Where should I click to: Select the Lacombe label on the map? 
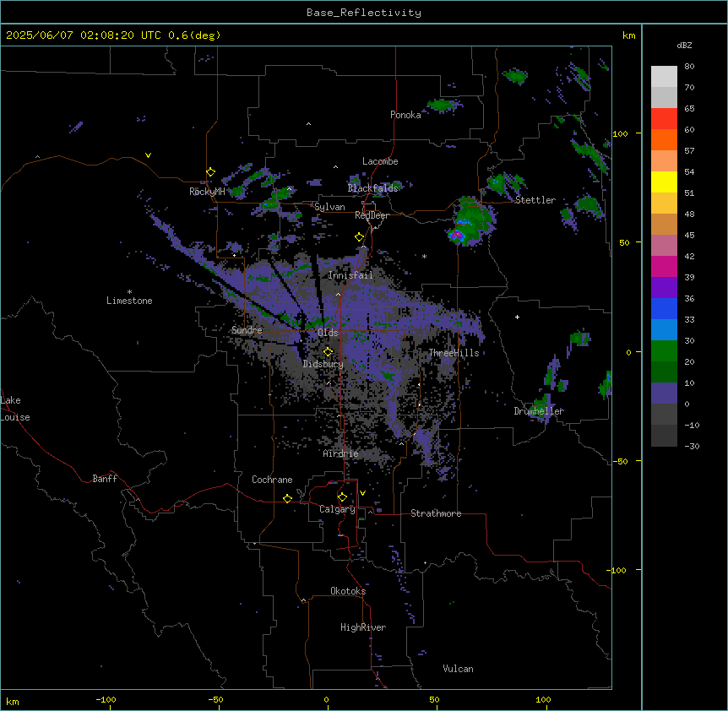pos(380,161)
